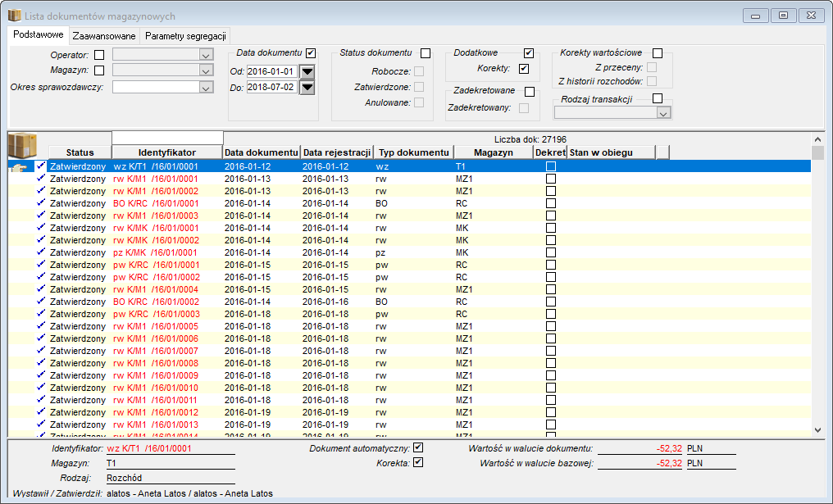
Task: Select row rw K/M1 /16/01/0005
Action: 409,326
